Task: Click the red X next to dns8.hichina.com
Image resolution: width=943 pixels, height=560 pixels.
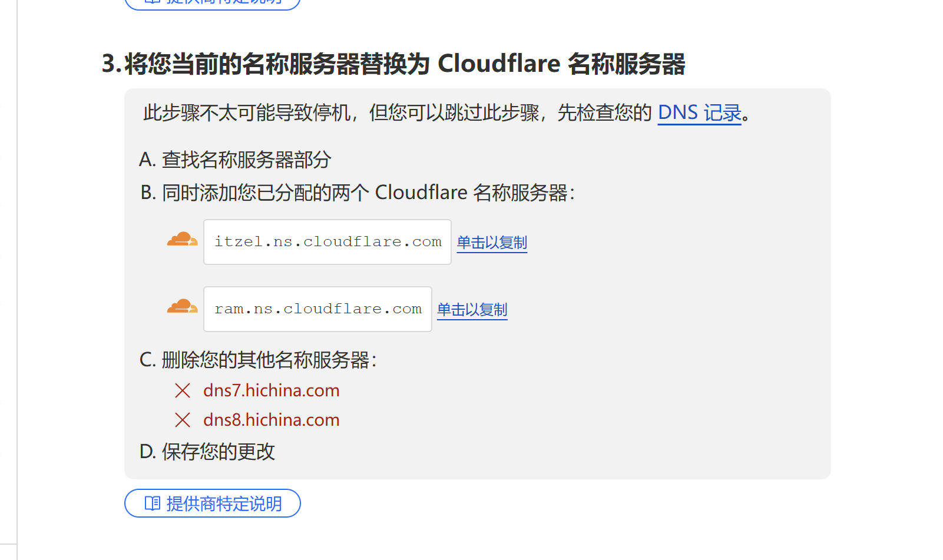Action: [x=183, y=420]
